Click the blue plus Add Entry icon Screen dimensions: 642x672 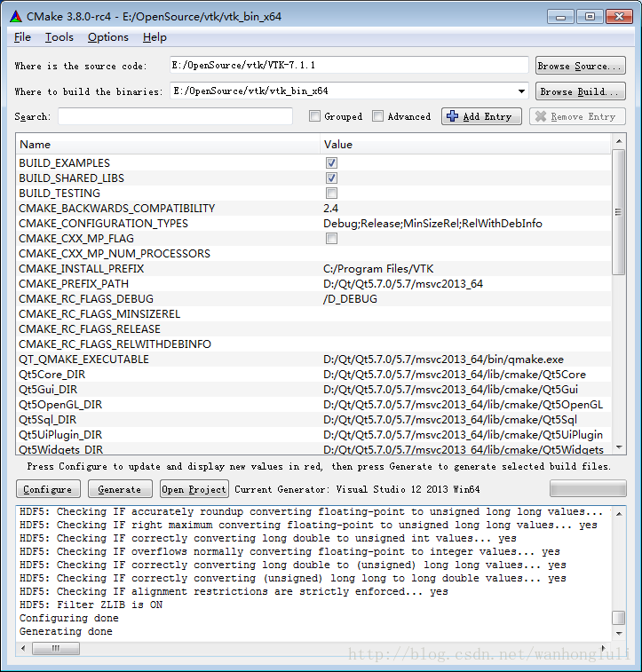click(x=452, y=116)
